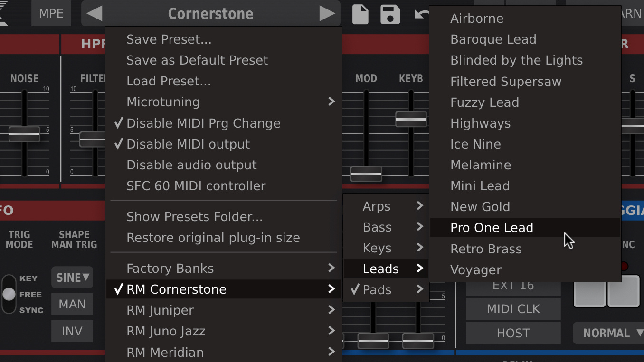The width and height of the screenshot is (644, 362).
Task: Toggle the LFO trig mode switch
Action: pos(9,294)
